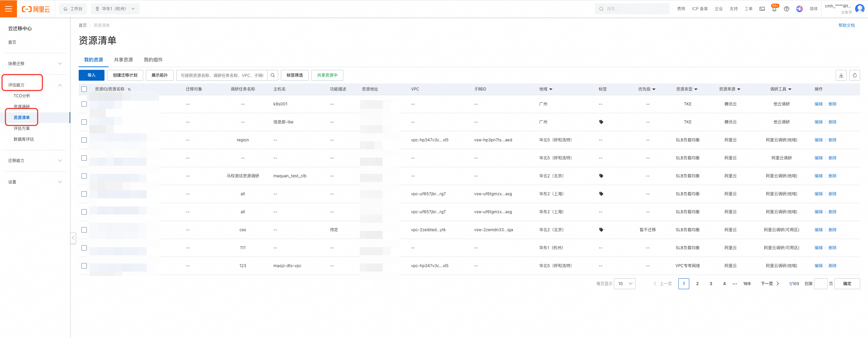Switch to the 共享资源 tab
Viewport: 868px width, 338px height.
pyautogui.click(x=123, y=60)
